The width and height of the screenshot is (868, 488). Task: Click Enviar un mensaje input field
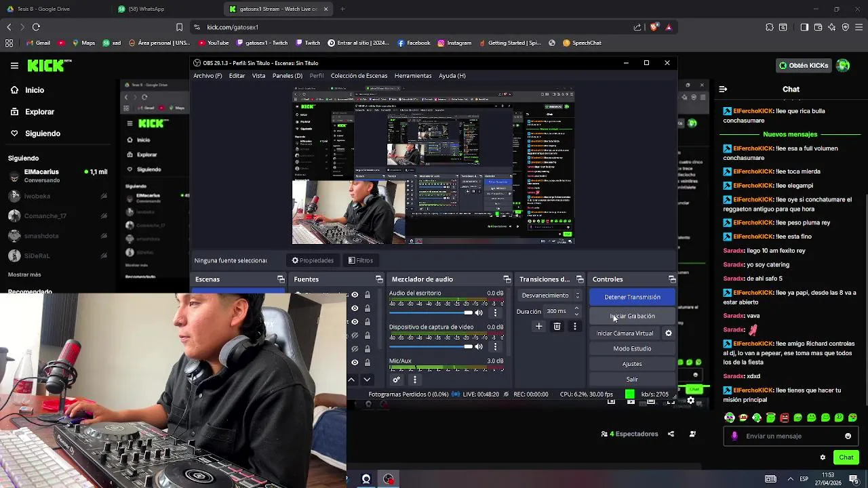[x=790, y=436]
